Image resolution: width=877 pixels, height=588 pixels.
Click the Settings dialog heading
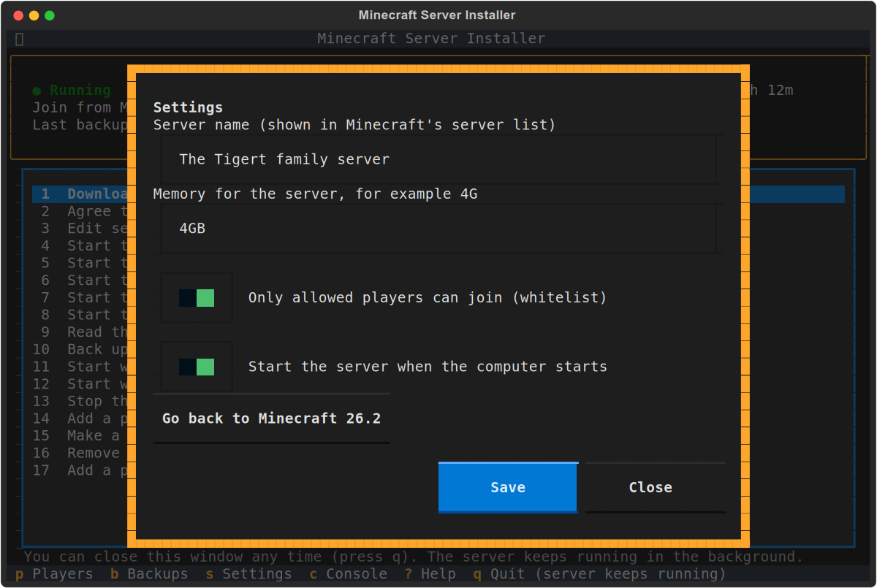pyautogui.click(x=188, y=107)
